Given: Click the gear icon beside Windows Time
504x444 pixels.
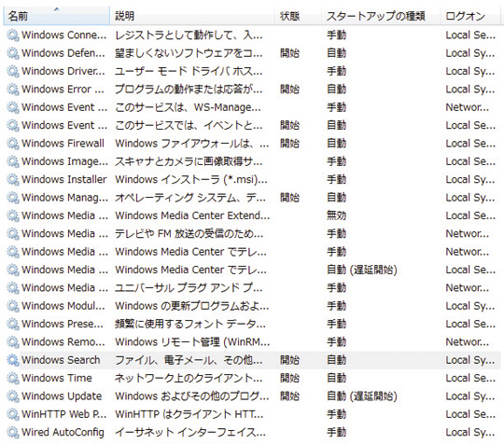Looking at the screenshot, I should [x=13, y=378].
